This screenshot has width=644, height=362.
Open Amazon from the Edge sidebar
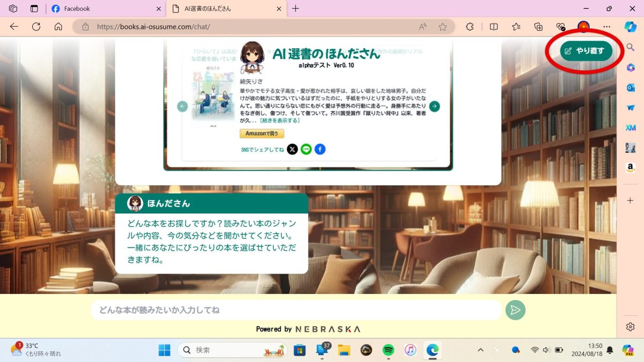(630, 166)
